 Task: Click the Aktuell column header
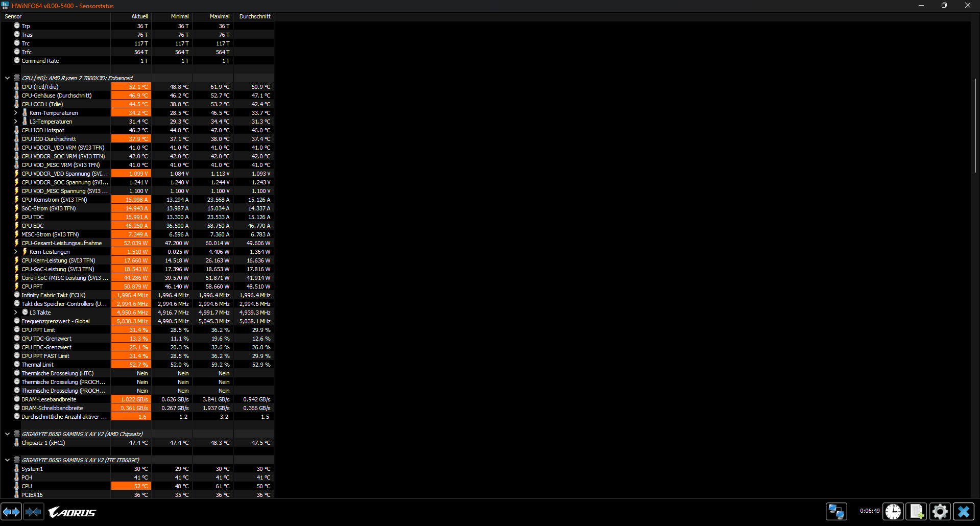click(131, 16)
